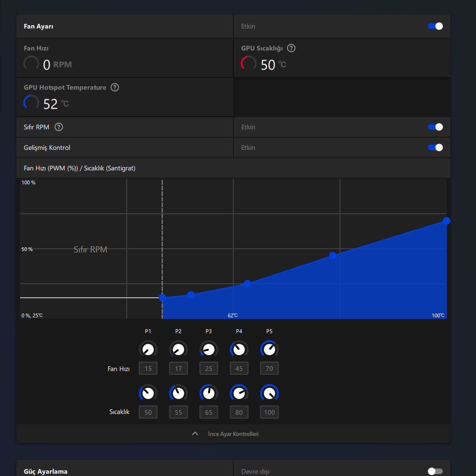The image size is (476, 476).
Task: Enable the Güç Ayarlama switch
Action: coord(435,471)
